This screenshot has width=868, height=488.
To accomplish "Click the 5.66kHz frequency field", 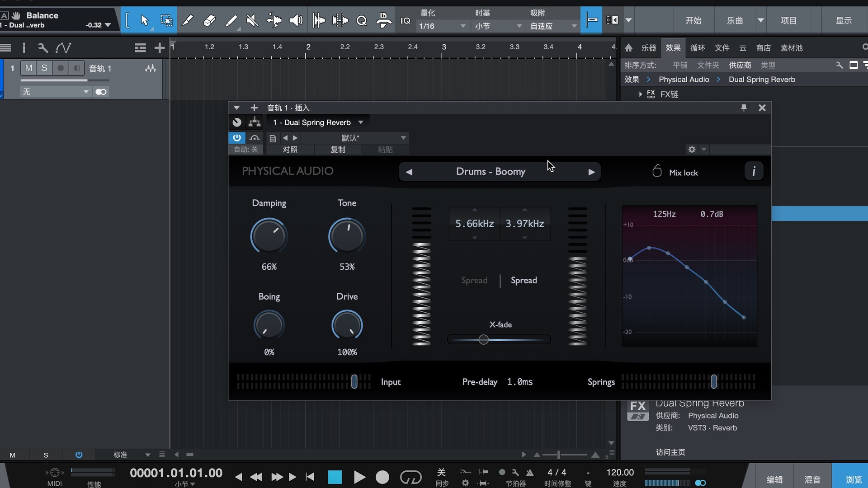I will tap(474, 224).
